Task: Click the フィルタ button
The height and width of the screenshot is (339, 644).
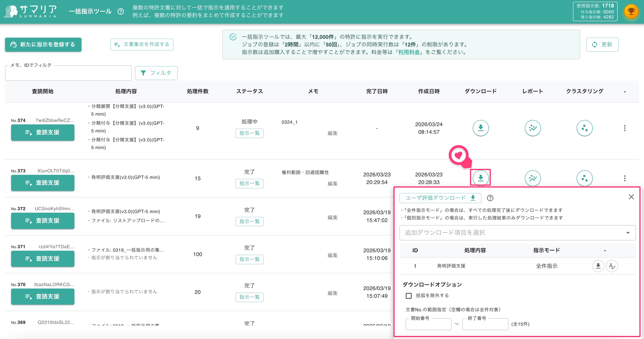Action: (x=156, y=73)
